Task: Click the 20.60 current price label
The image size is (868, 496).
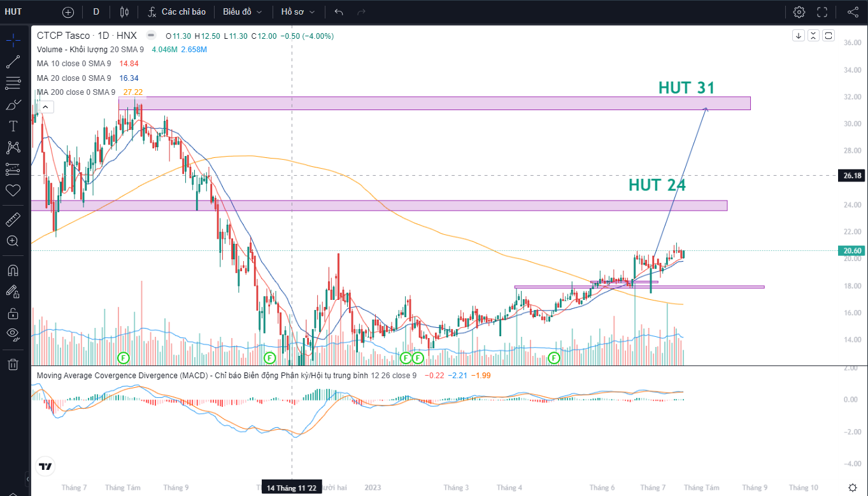Action: [851, 251]
